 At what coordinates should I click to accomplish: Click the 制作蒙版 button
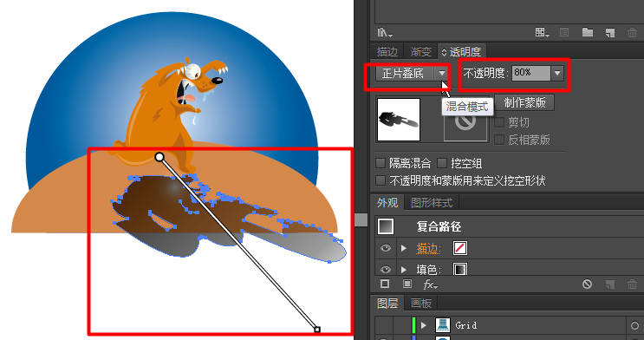524,102
